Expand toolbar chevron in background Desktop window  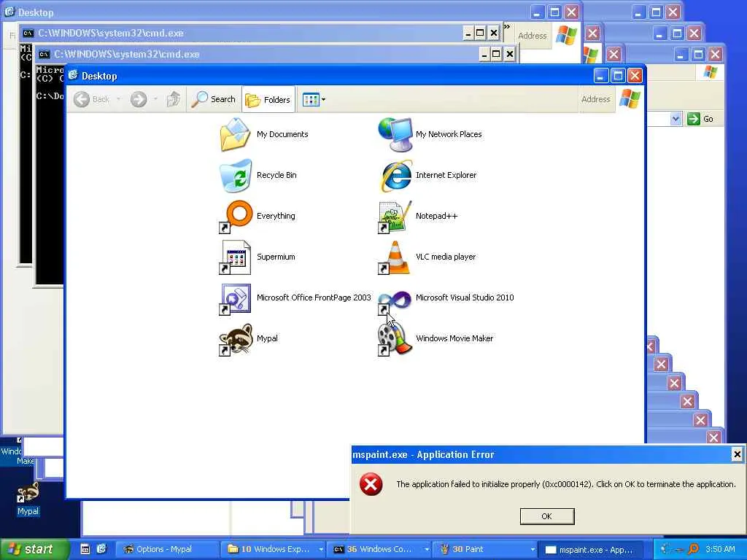click(x=506, y=27)
